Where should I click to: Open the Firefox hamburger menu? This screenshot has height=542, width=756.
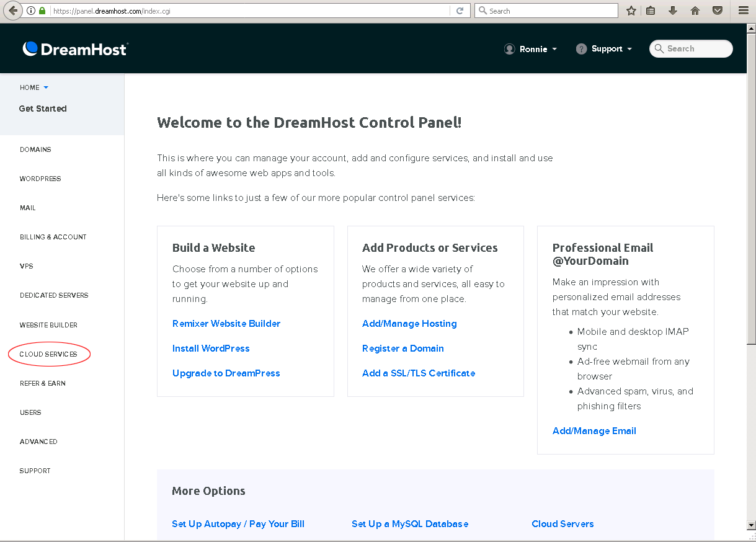pyautogui.click(x=743, y=11)
